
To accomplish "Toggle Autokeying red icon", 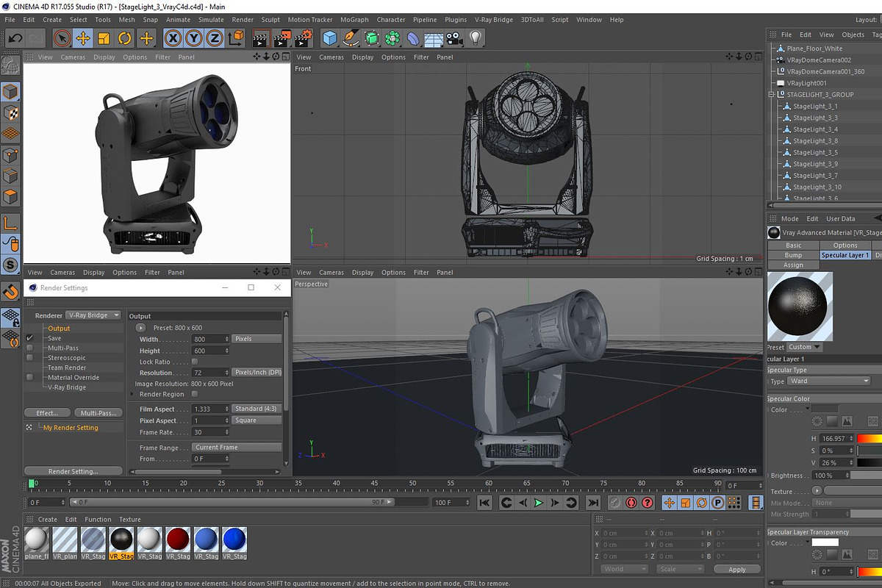I will (631, 503).
